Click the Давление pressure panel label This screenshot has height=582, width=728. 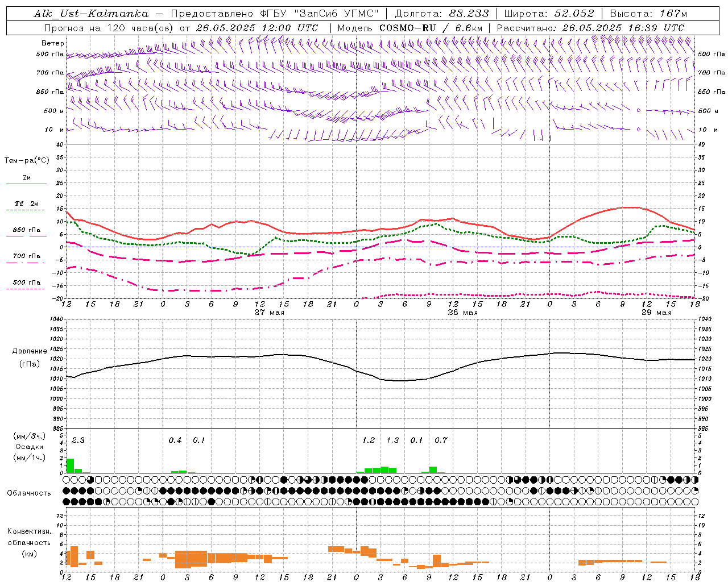tap(30, 351)
